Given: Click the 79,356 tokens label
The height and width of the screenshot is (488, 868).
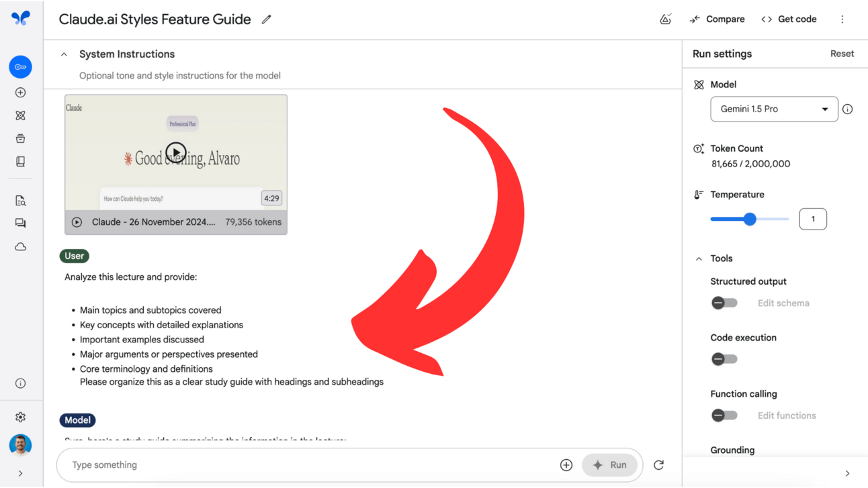Looking at the screenshot, I should [x=253, y=222].
